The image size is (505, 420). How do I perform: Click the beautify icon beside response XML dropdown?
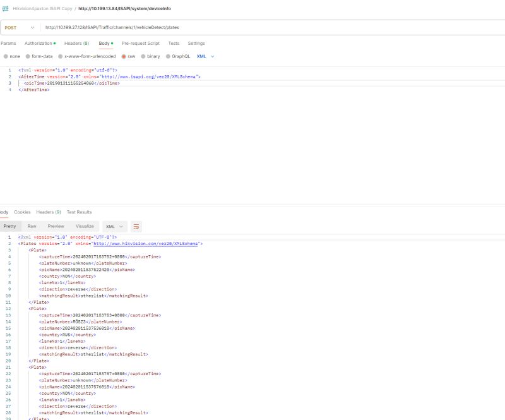point(134,226)
